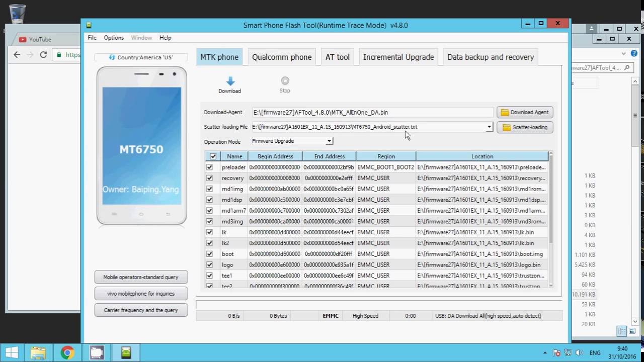Uncheck the md3img partition checkbox
644x362 pixels.
210,221
